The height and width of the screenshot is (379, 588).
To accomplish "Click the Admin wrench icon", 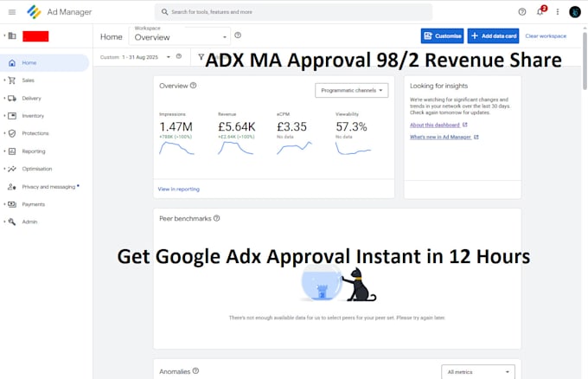I will (12, 222).
